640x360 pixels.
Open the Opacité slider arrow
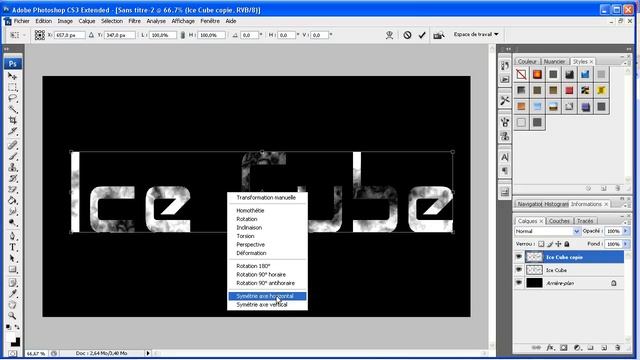[626, 231]
